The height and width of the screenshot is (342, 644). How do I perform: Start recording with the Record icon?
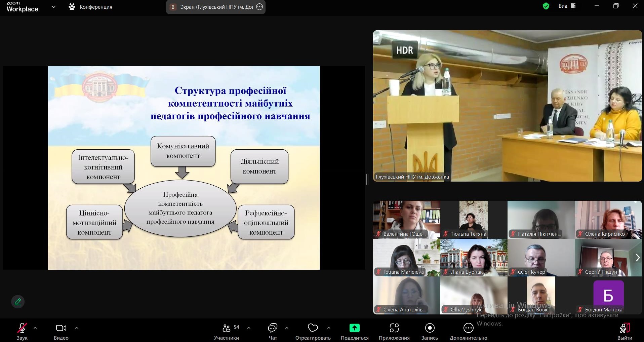click(430, 328)
